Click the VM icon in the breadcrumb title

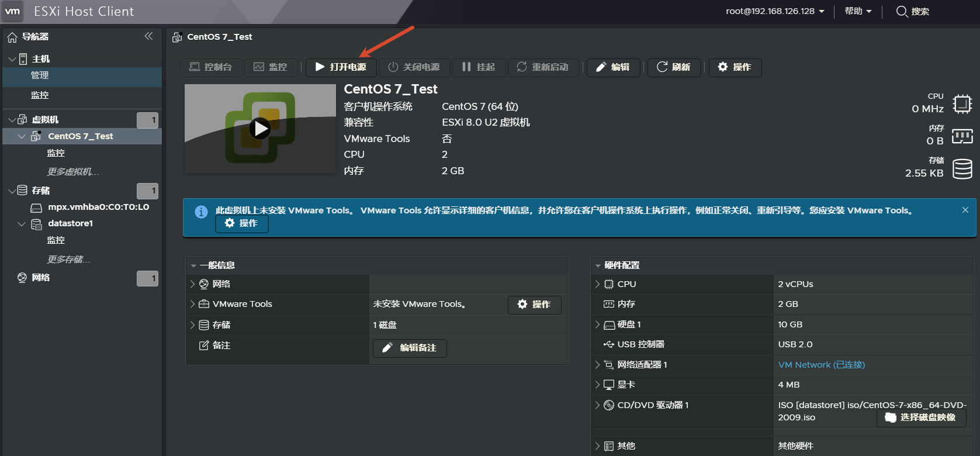click(x=177, y=37)
